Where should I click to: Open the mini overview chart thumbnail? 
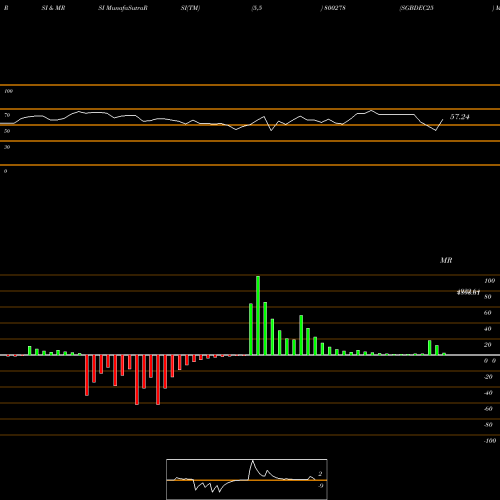247,479
